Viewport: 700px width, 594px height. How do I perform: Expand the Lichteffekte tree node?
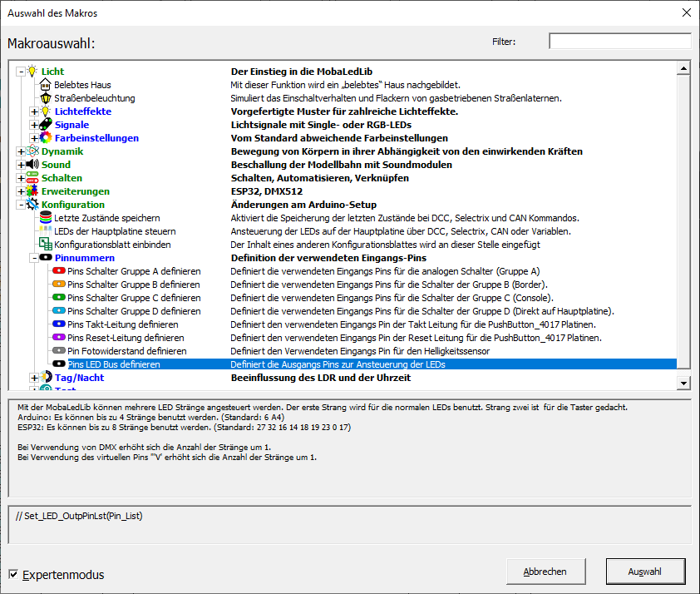pyautogui.click(x=34, y=111)
